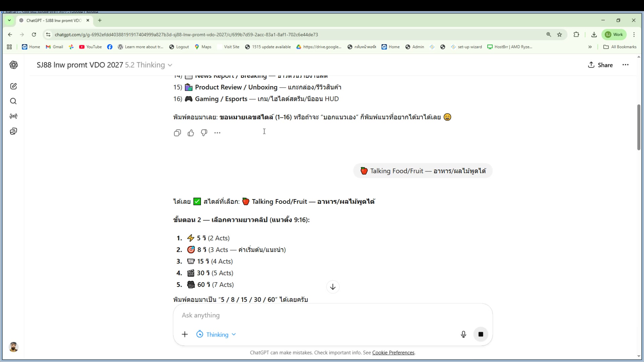Viewport: 644px width, 362px height.
Task: Give thumbs up to the response
Action: [191, 133]
